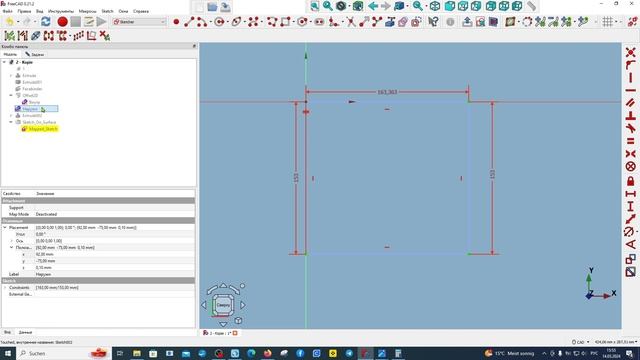
Task: Click the x position value field
Action: click(x=114, y=254)
